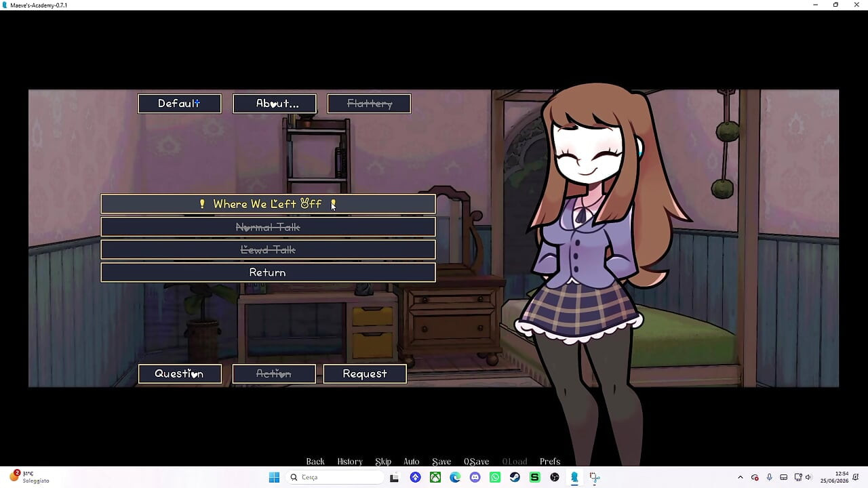Screen dimensions: 868x488
Task: Open network settings from the tray
Action: pos(798,477)
